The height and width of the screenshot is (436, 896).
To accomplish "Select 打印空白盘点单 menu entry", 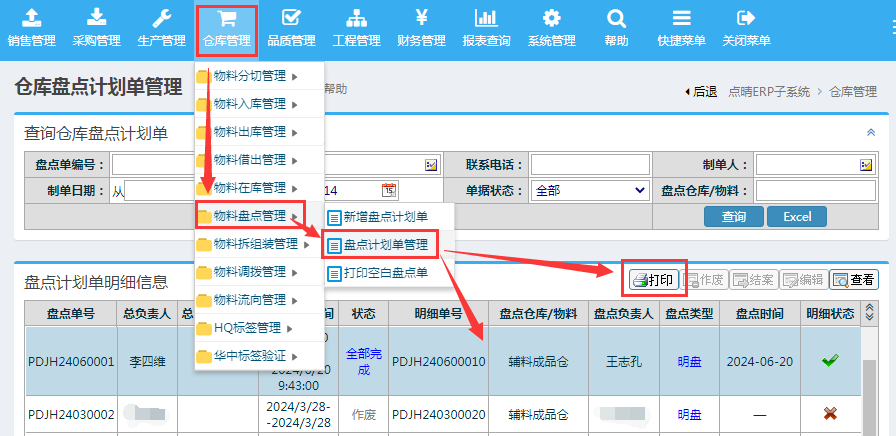I will pos(385,272).
